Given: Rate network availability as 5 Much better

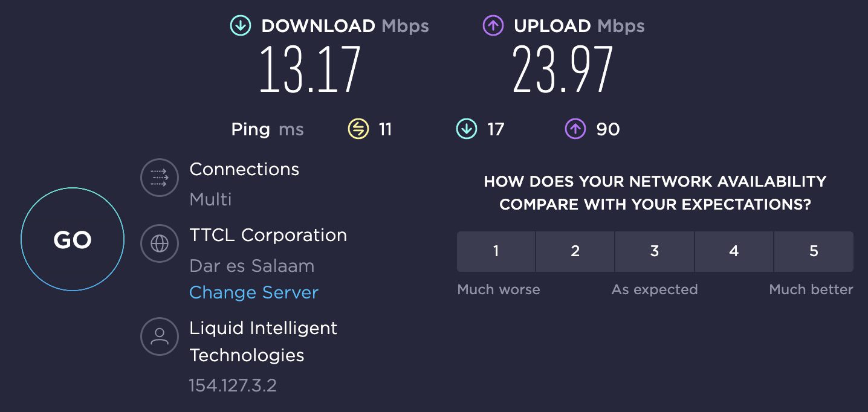Looking at the screenshot, I should point(814,251).
